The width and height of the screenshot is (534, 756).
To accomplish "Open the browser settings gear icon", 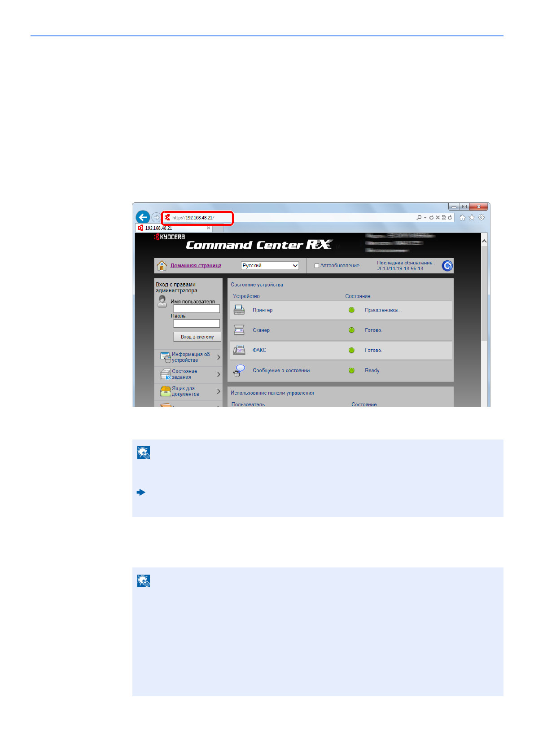I will coord(481,218).
